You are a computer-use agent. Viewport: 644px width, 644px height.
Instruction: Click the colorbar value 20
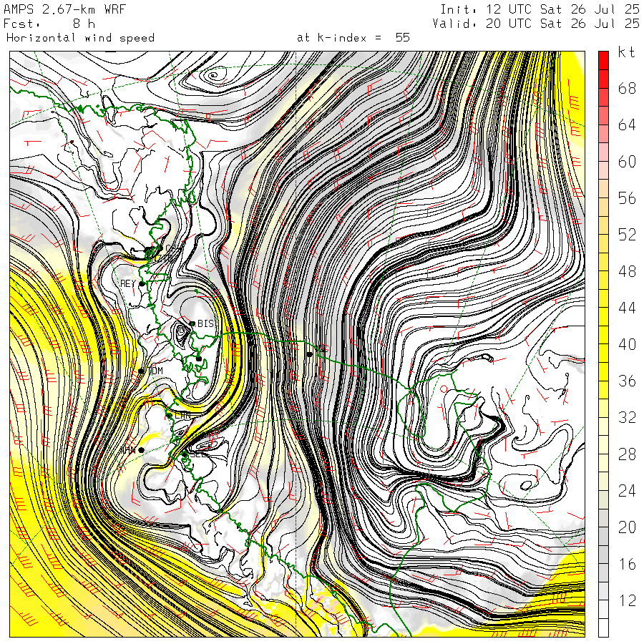coord(627,527)
